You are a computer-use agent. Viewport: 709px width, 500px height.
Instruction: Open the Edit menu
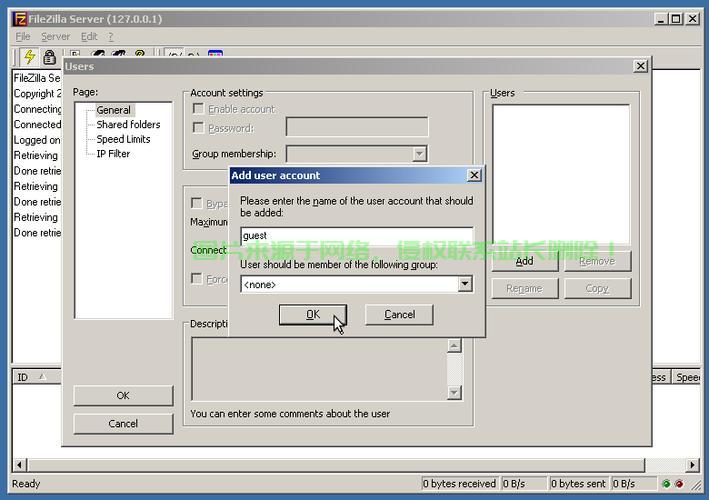tap(89, 37)
